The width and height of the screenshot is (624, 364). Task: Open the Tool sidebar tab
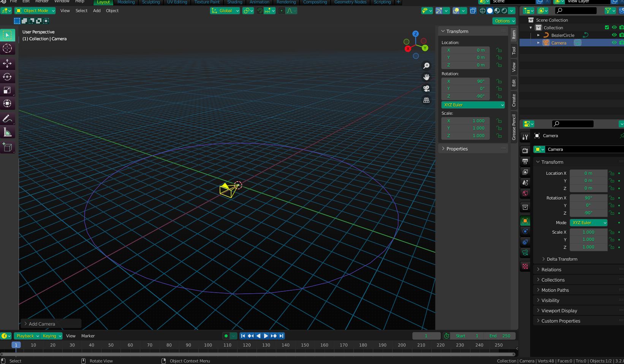(x=514, y=51)
